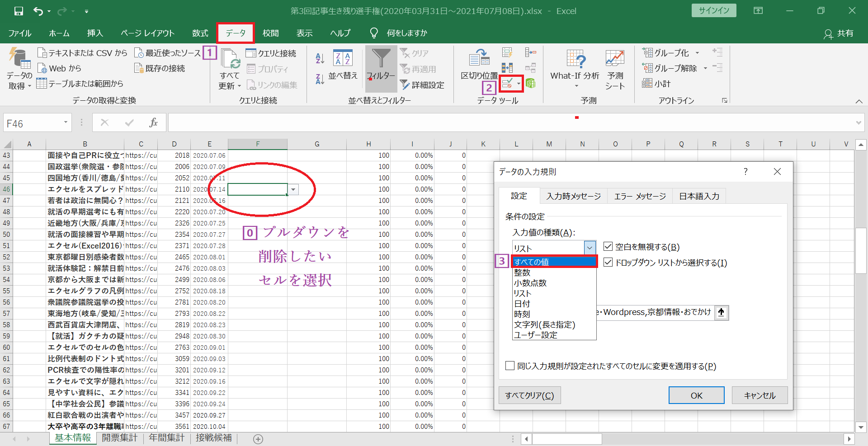Open 最近使ったソース option

point(167,53)
